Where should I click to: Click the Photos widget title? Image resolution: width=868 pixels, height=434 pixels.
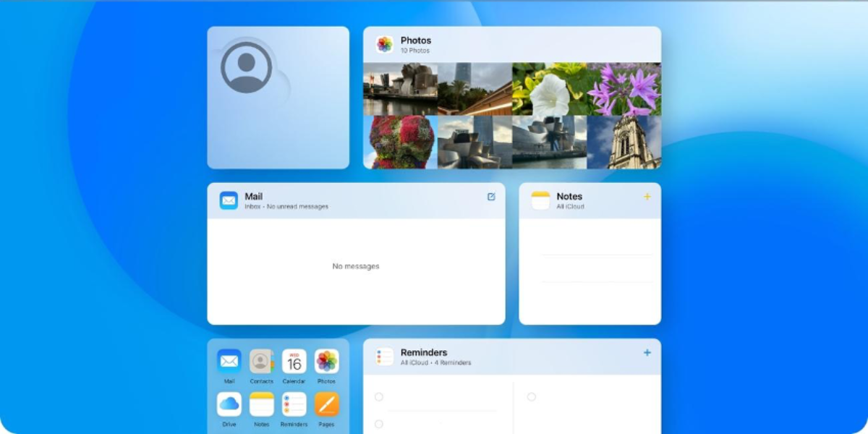(416, 41)
